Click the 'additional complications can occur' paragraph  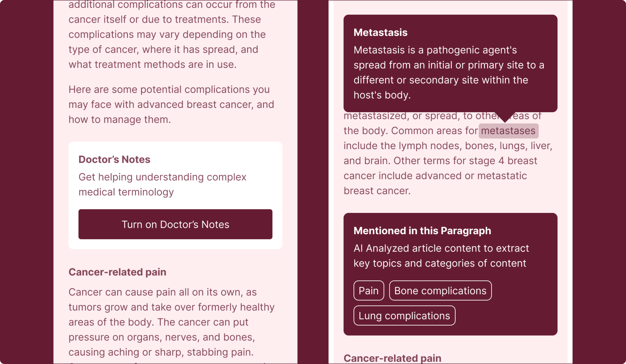pyautogui.click(x=167, y=35)
